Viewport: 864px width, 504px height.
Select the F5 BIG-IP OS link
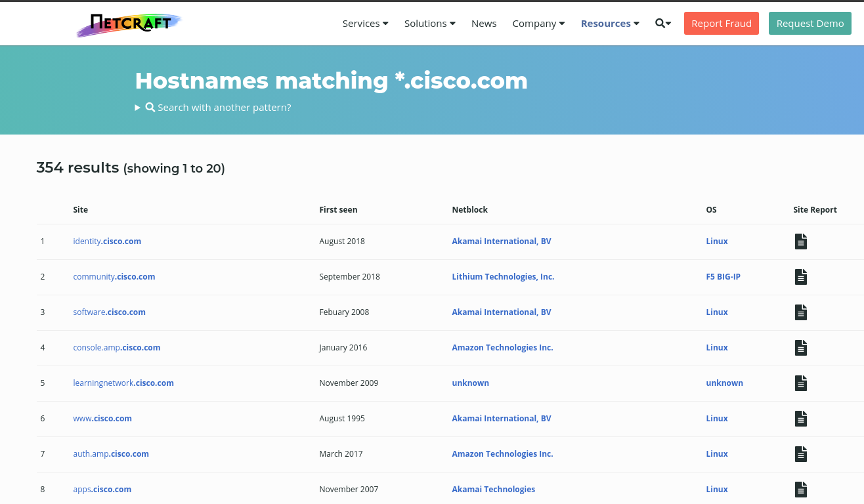click(x=723, y=277)
